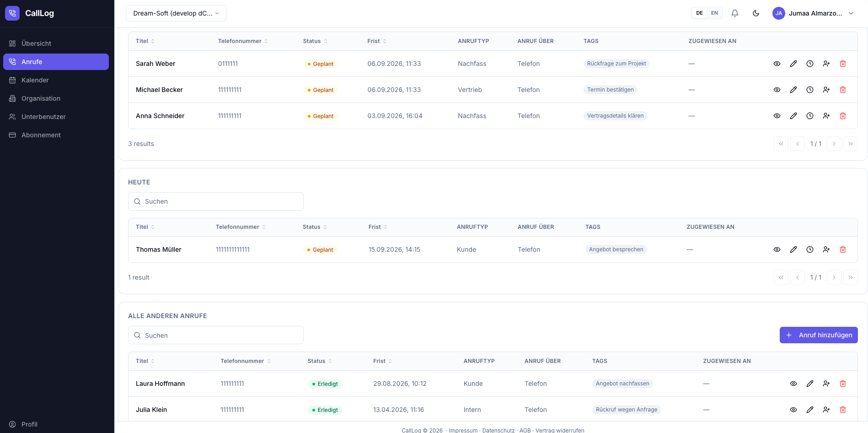Delete the Michael Becker call

(843, 90)
